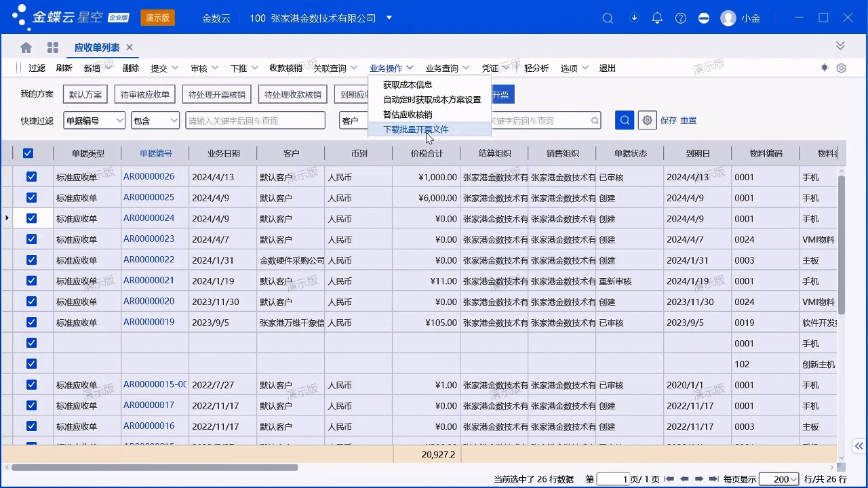This screenshot has width=868, height=488.
Task: Open document link AR00000025
Action: point(149,198)
